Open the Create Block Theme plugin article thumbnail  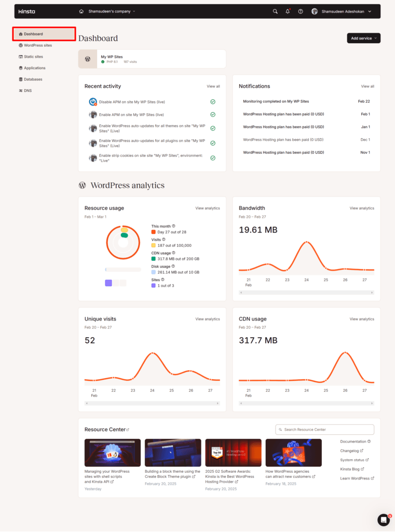[x=173, y=453]
